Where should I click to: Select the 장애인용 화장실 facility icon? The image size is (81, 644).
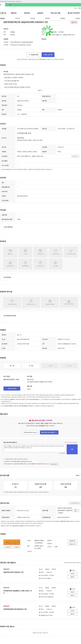coord(50,302)
